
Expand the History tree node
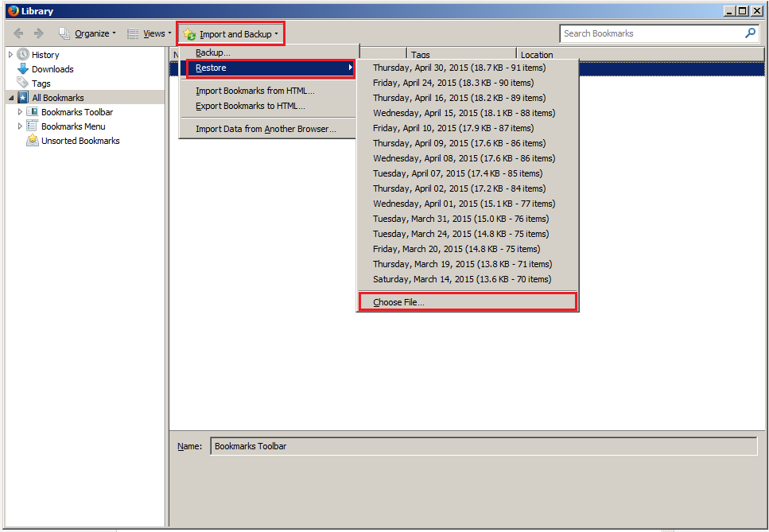click(10, 54)
